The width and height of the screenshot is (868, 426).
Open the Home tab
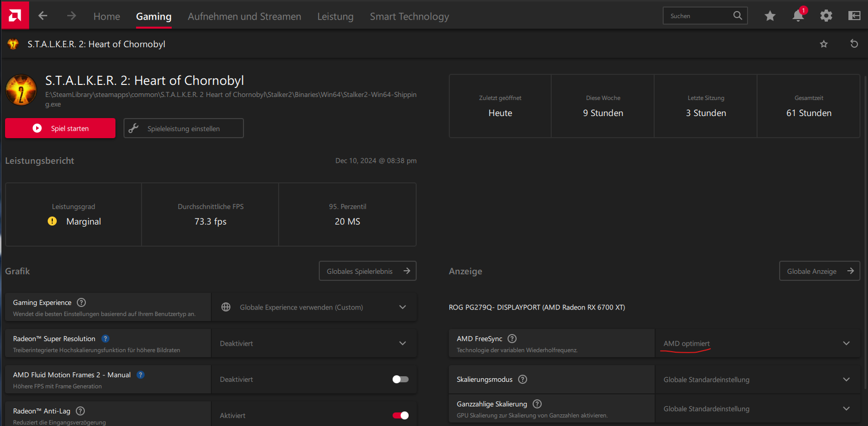[x=107, y=17]
